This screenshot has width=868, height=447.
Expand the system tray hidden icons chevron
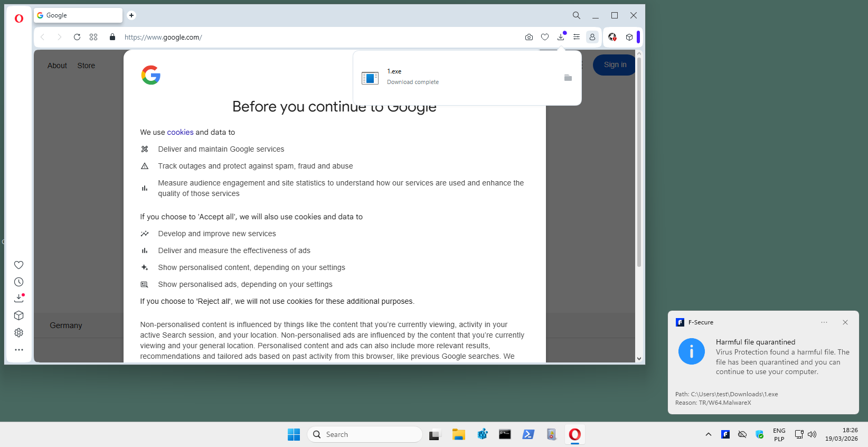[x=709, y=434]
